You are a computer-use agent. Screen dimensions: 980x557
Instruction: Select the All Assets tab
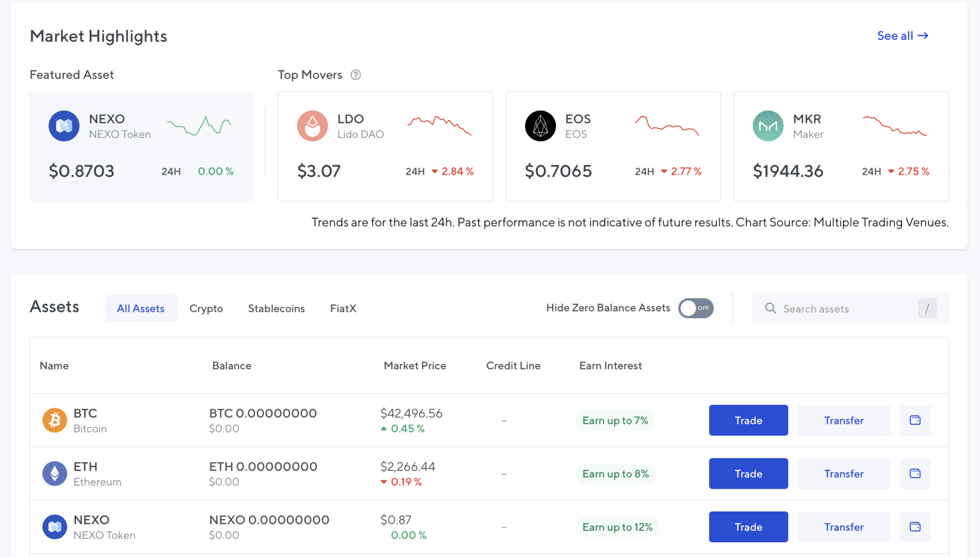click(x=141, y=308)
